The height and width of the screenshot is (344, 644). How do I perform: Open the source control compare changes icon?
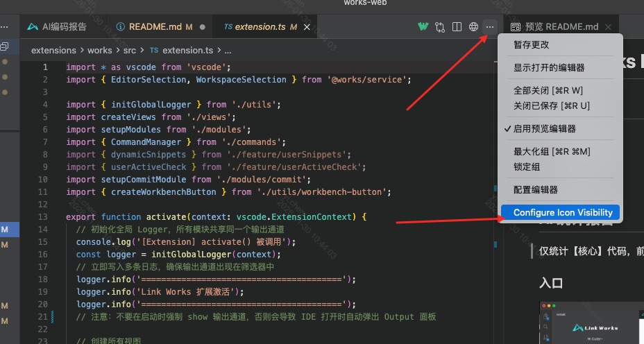(x=440, y=27)
